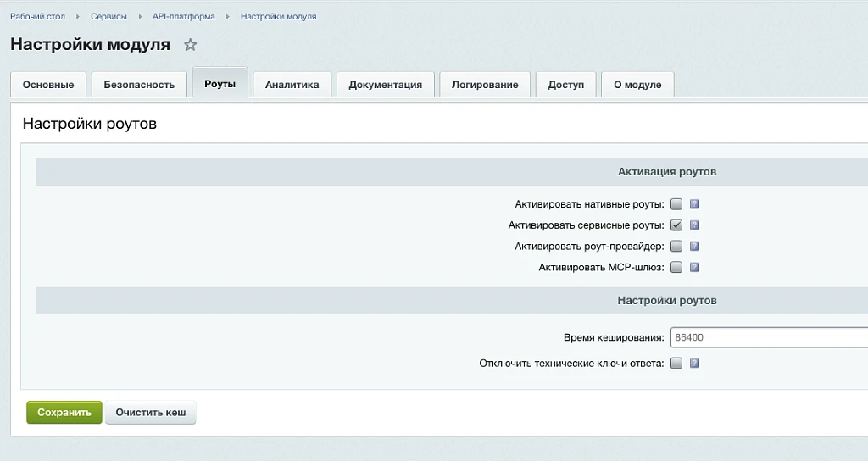Open the Логирование tab

[x=485, y=85]
